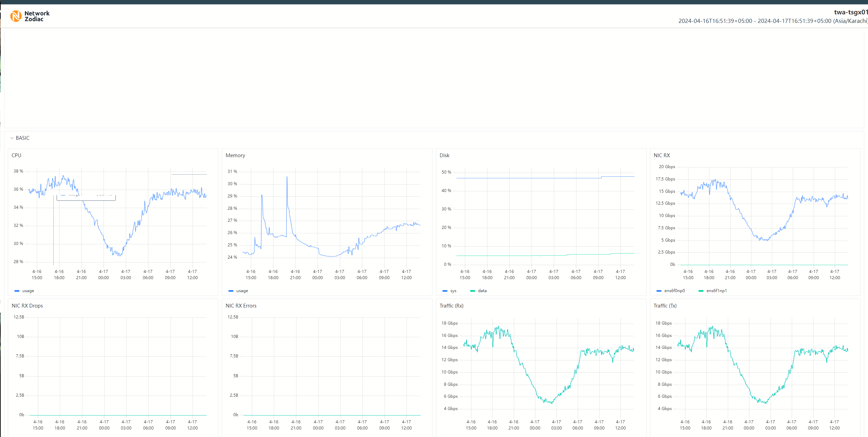Click the CPU panel title
This screenshot has height=437, width=868.
tap(16, 155)
